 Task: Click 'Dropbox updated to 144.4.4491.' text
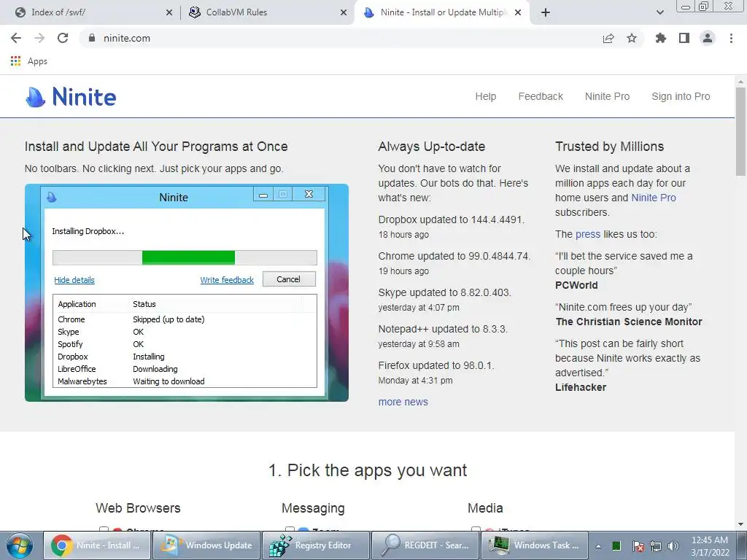[x=451, y=219]
